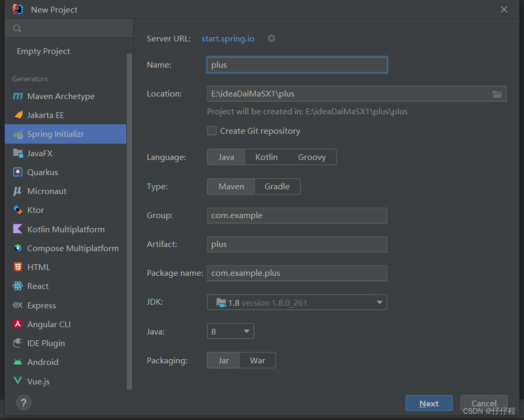Select Quarkus generator entry
The width and height of the screenshot is (524, 420).
pyautogui.click(x=65, y=172)
